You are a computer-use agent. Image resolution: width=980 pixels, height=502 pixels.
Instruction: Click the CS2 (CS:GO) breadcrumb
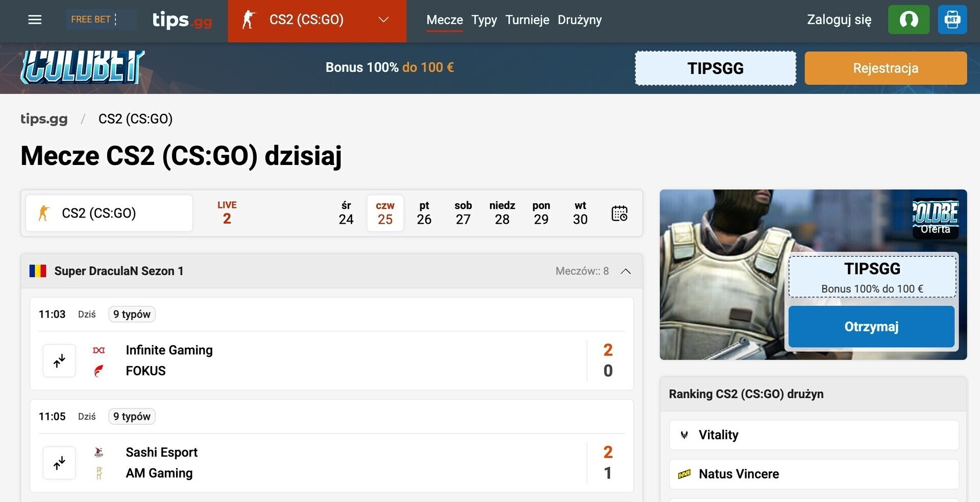pyautogui.click(x=135, y=119)
